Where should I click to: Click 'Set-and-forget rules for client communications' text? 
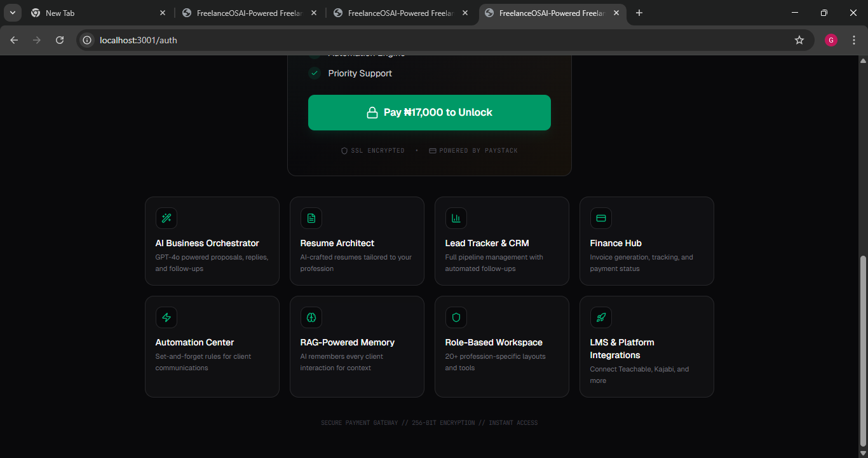203,362
